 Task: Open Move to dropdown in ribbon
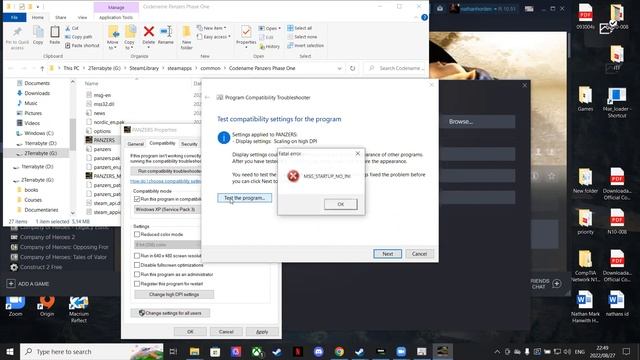pyautogui.click(x=113, y=38)
